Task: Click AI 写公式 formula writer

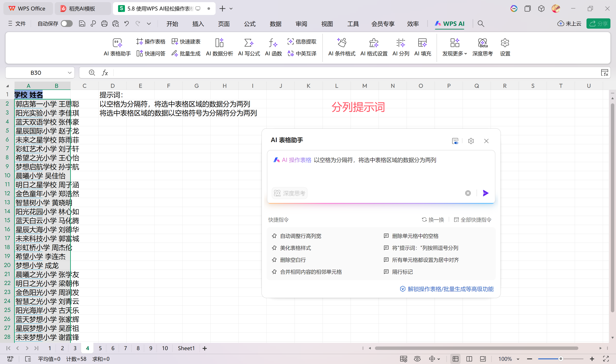Action: 249,47
